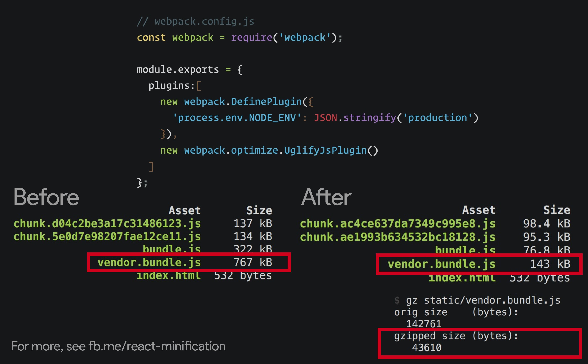The width and height of the screenshot is (588, 364).
Task: Click the orig size value 142761
Action: coord(424,324)
